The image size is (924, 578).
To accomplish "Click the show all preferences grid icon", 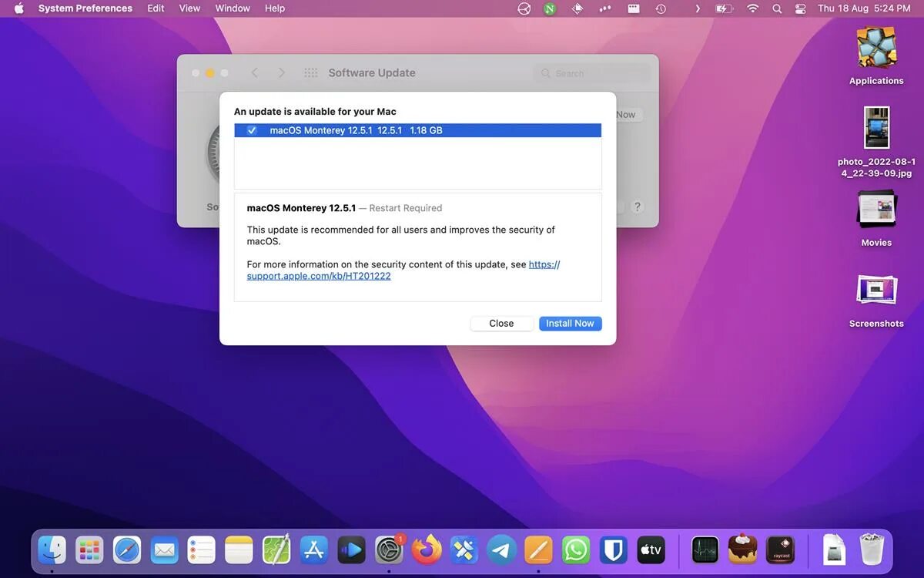I will 311,72.
